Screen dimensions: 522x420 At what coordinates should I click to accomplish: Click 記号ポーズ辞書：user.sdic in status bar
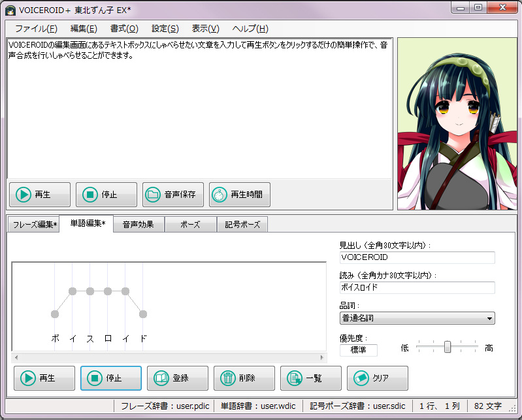(357, 406)
